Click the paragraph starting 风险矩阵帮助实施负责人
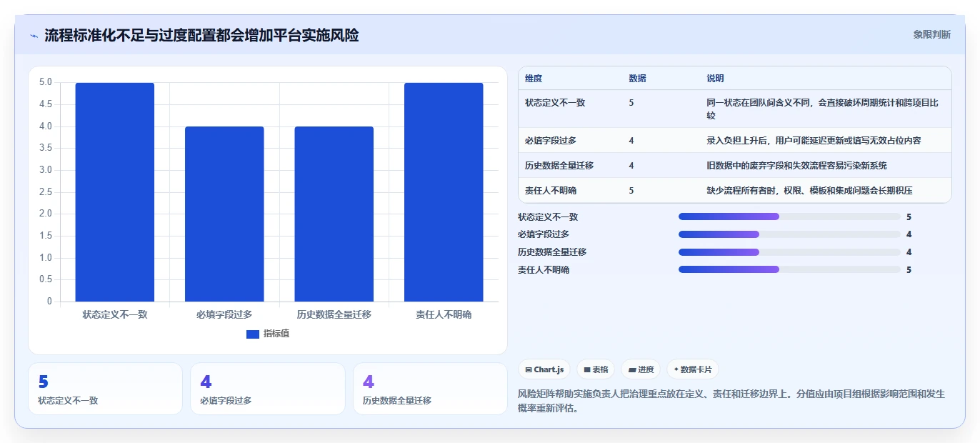980x443 pixels. coord(731,401)
